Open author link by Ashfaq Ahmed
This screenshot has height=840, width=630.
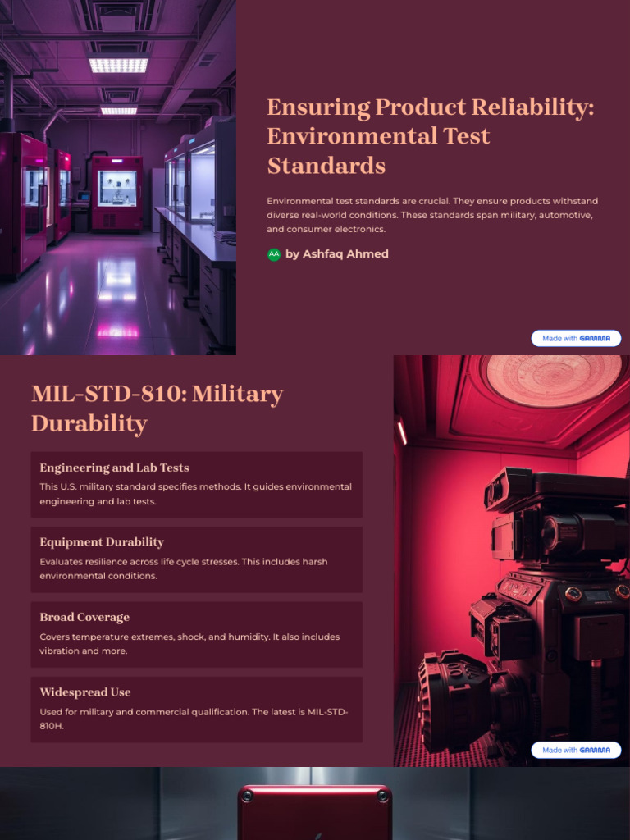point(336,254)
